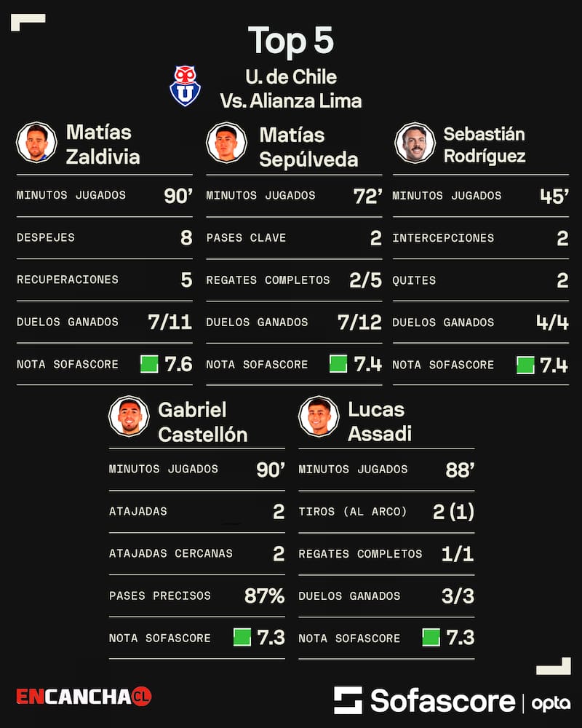Viewport: 582px width, 728px height.
Task: Click Castellón's Pases Precisos 87% value
Action: tap(265, 596)
